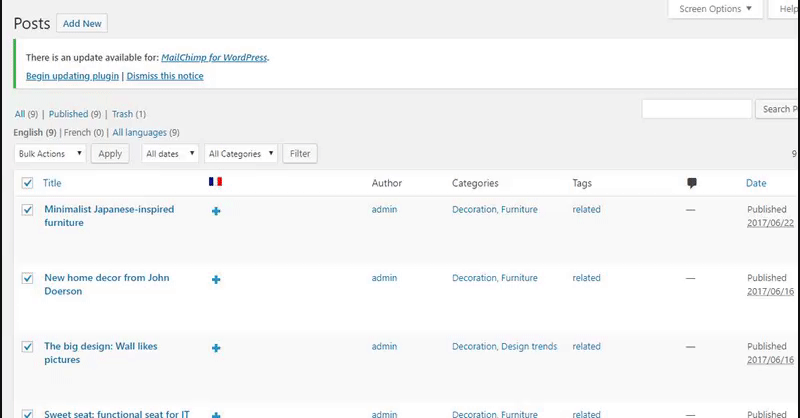The image size is (800, 418).
Task: Click related tag in Minimalist Japanese-inspired row
Action: 586,209
